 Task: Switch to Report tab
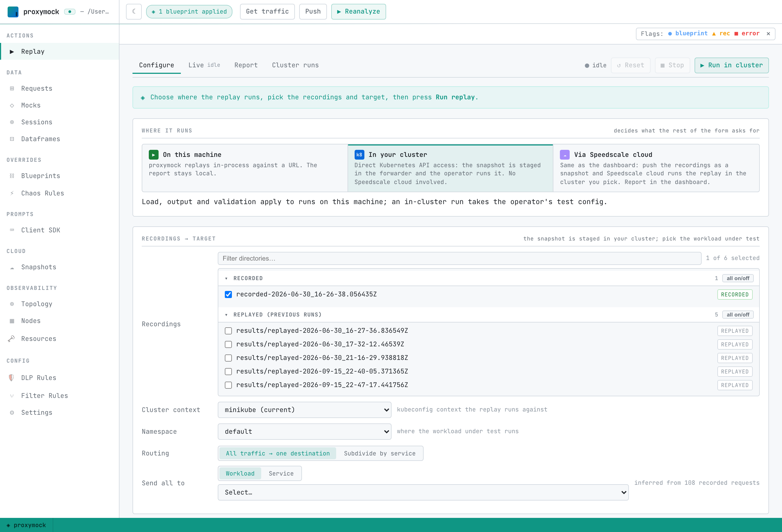coord(246,65)
